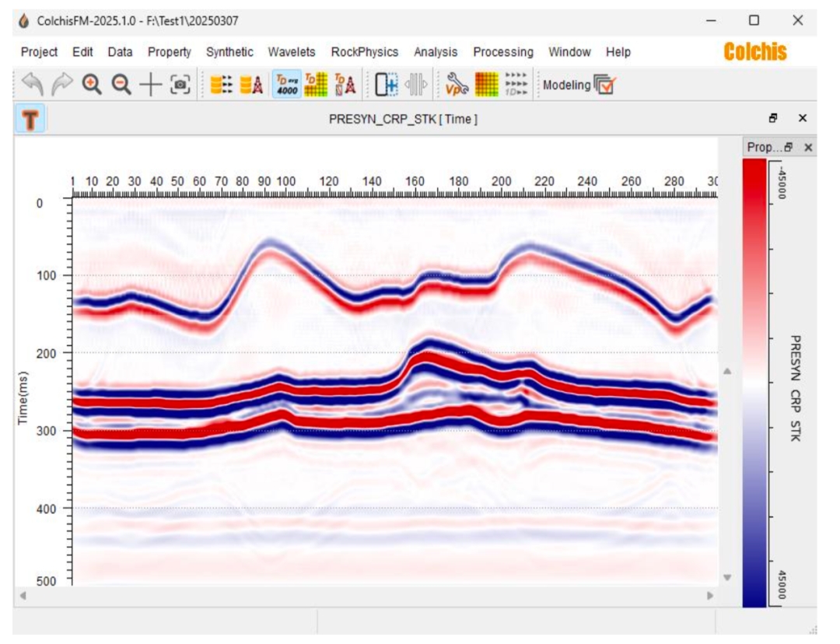The image size is (840, 644).
Task: Float the PRESYN_CRP_STK view panel
Action: (773, 119)
